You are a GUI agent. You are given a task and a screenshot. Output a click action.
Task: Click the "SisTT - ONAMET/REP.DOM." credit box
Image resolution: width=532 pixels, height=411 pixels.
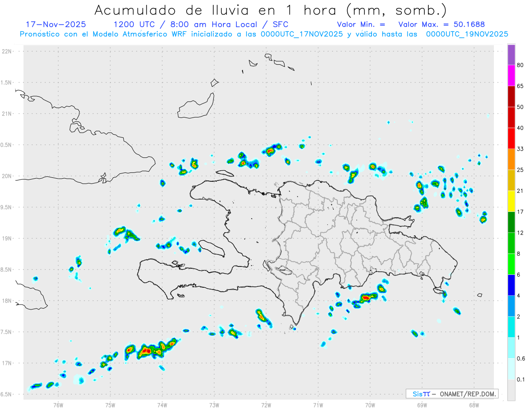click(x=452, y=394)
